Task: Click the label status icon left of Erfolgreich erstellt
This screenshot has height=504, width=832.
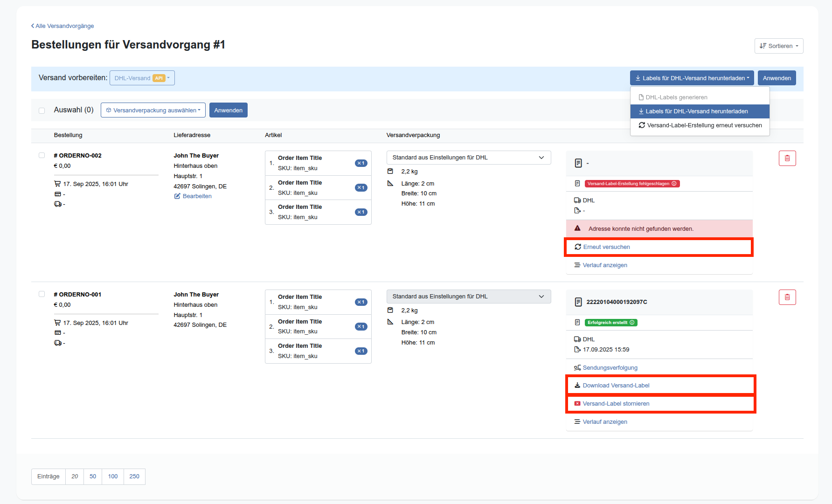Action: [577, 323]
